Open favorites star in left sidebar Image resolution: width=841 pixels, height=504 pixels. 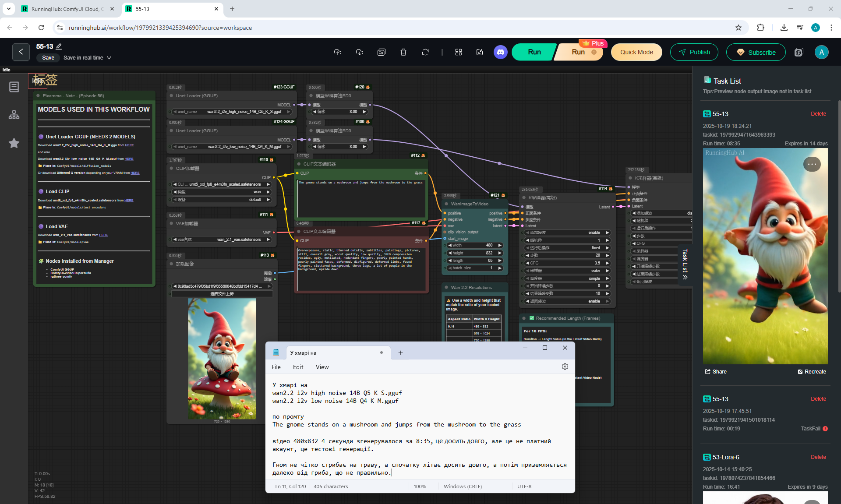point(14,143)
